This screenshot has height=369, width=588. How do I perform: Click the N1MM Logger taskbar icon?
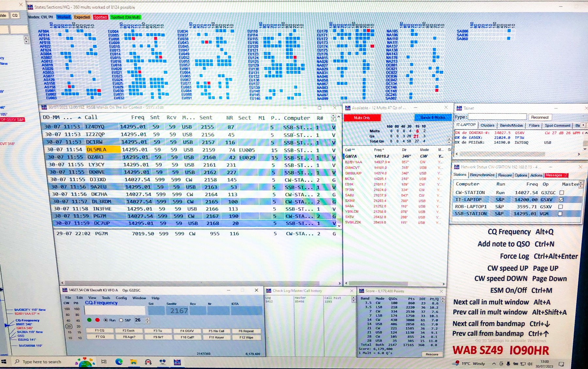tap(177, 362)
